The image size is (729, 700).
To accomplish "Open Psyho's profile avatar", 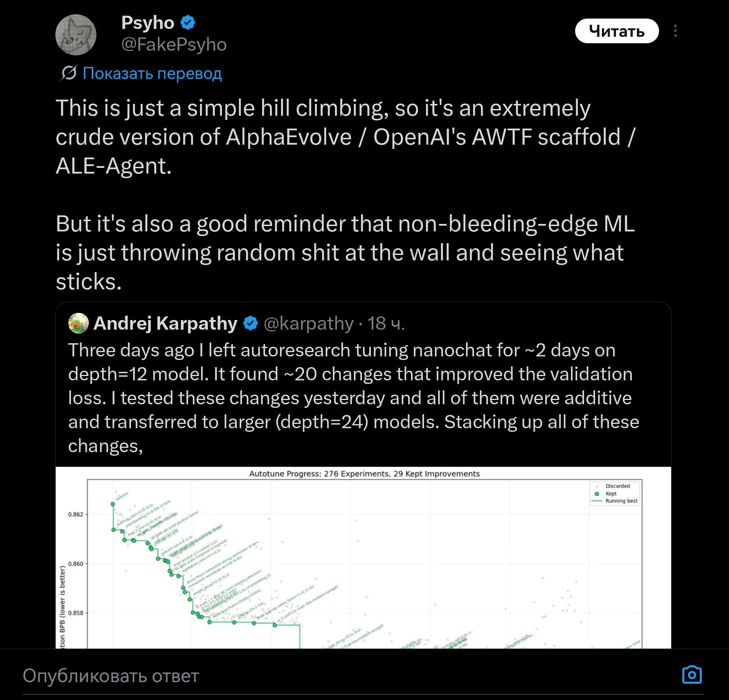I will 76,35.
